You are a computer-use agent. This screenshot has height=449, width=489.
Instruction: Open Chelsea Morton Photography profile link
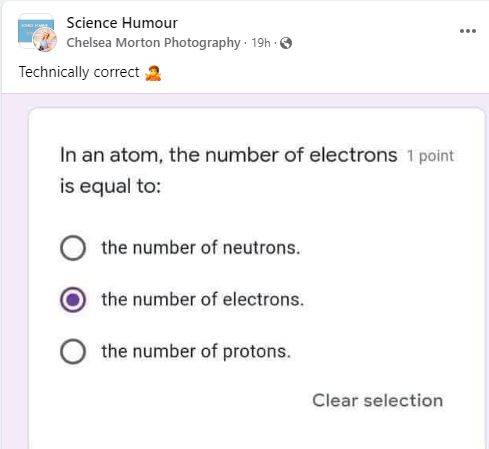153,43
